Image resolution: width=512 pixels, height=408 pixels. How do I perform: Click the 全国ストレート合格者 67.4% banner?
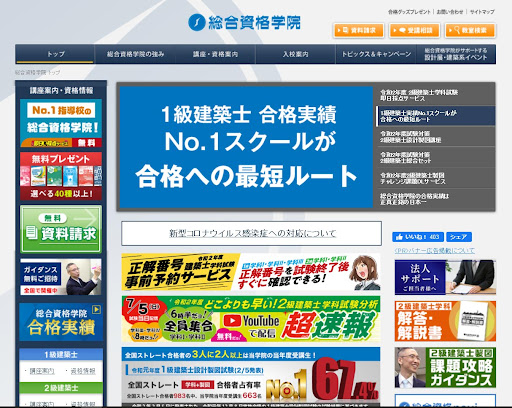click(251, 377)
